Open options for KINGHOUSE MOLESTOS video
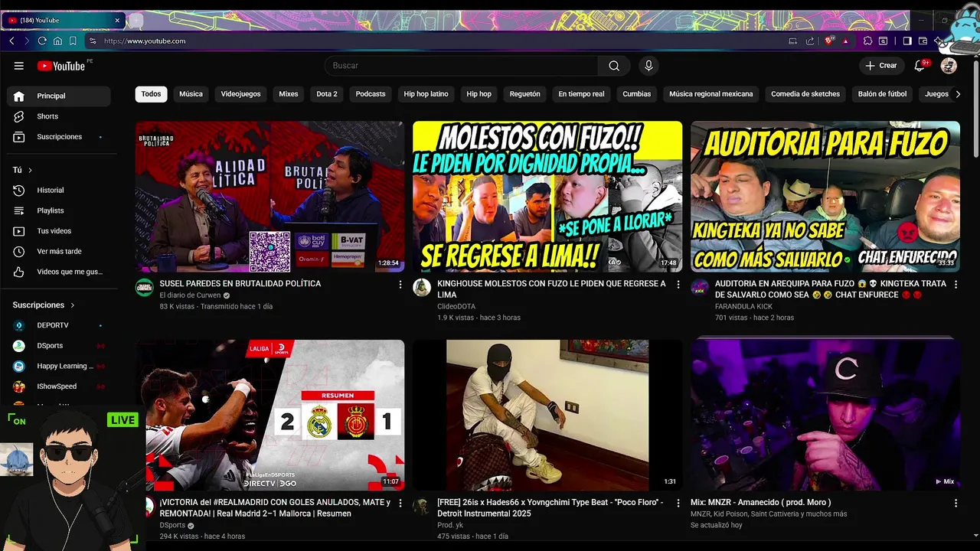Viewport: 980px width, 551px height. point(678,285)
